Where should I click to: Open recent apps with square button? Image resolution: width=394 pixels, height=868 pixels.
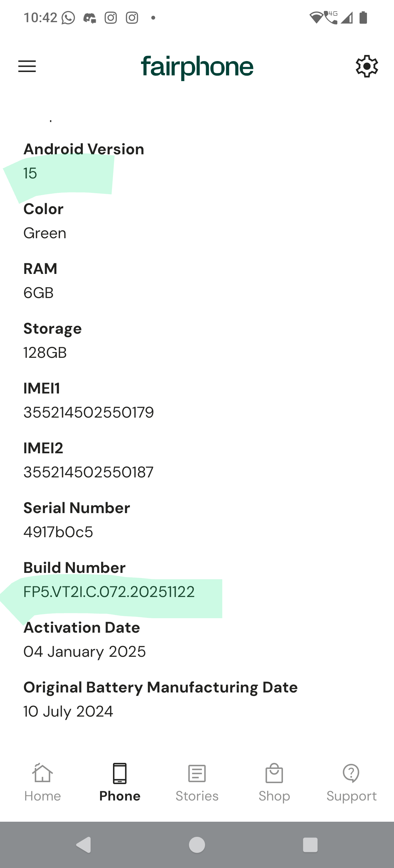coord(310,845)
